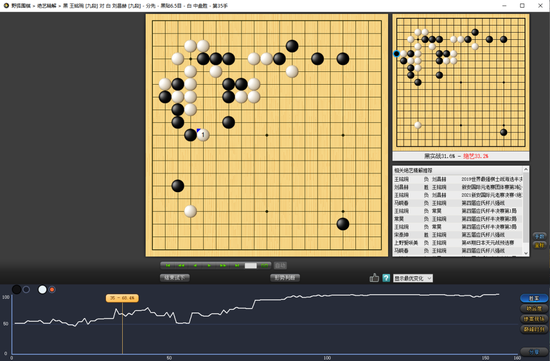Image resolution: width=550 pixels, height=361 pixels.
Task: Select the first recommended game in the list
Action: point(458,179)
